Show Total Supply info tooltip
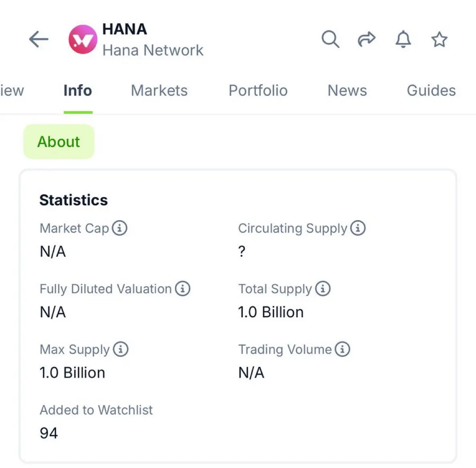This screenshot has height=468, width=476. point(323,288)
